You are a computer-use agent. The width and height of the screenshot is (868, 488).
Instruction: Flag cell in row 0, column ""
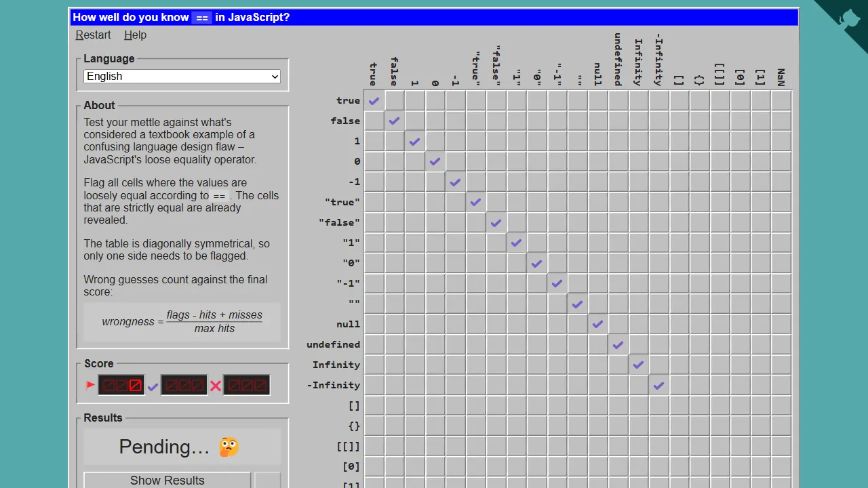tap(578, 161)
